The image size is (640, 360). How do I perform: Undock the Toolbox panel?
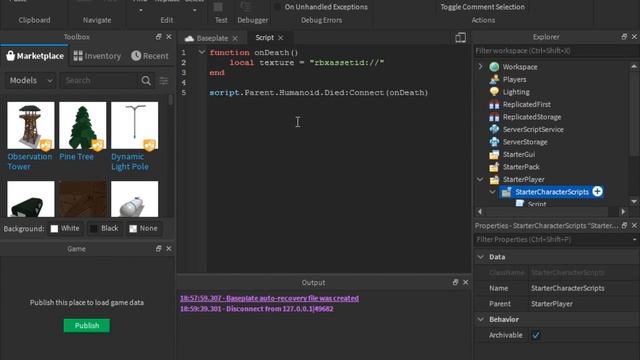point(158,37)
